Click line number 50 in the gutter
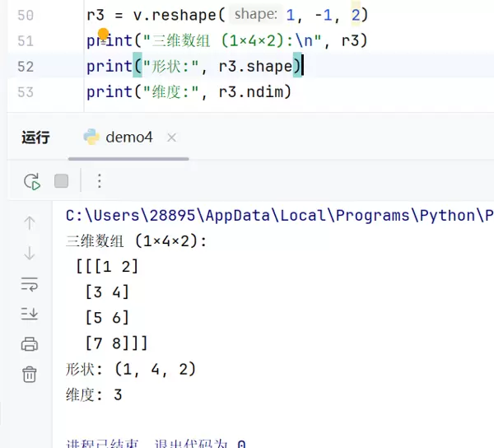Screen dimensions: 494x448 click(x=26, y=16)
